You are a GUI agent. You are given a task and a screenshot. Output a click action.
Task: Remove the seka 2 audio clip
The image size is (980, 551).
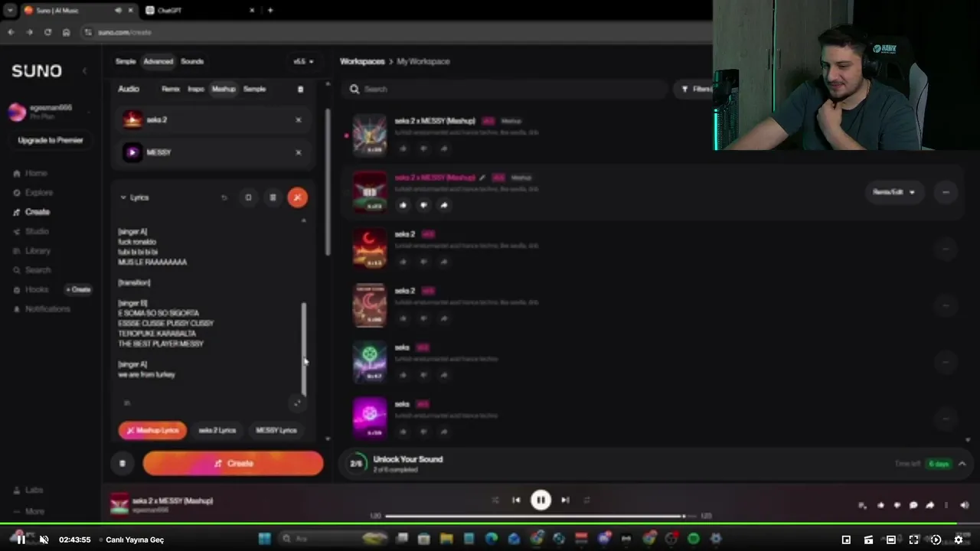click(x=298, y=119)
